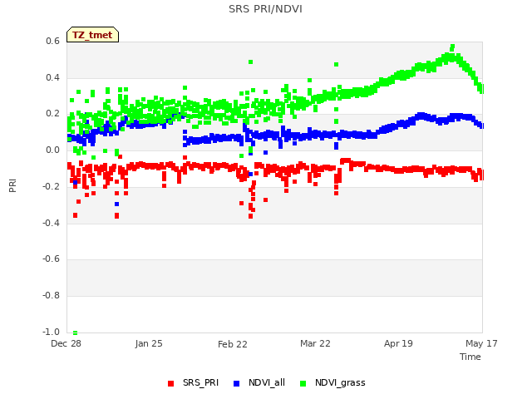Click the Dec 28 x-axis tick label

[x=66, y=343]
